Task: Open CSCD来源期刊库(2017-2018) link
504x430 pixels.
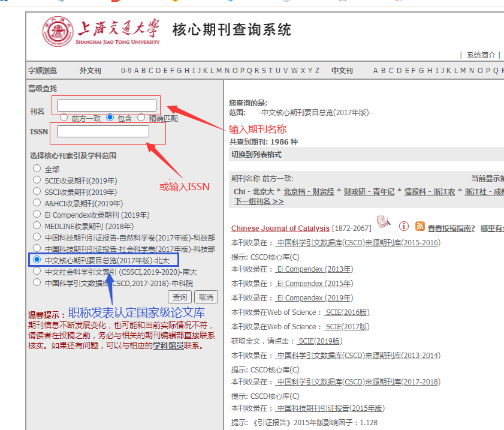Action: click(359, 382)
